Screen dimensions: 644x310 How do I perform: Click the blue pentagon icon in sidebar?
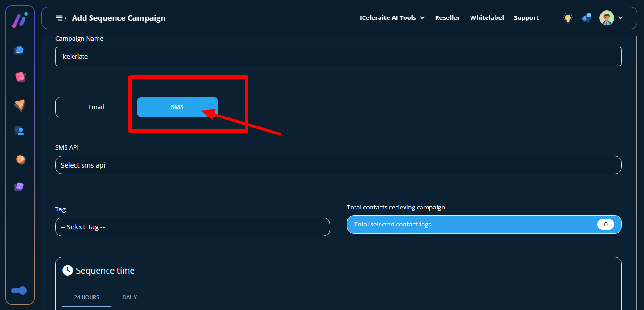point(19,50)
